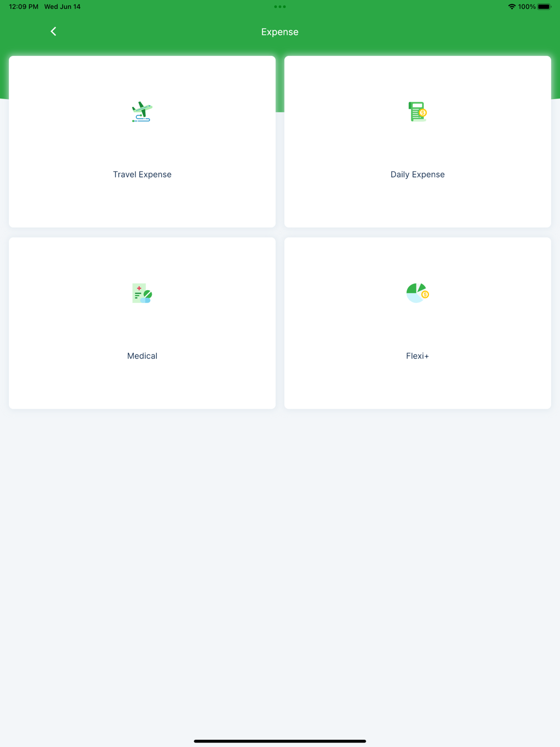
Task: Tap the Wi-Fi status icon
Action: click(x=512, y=7)
